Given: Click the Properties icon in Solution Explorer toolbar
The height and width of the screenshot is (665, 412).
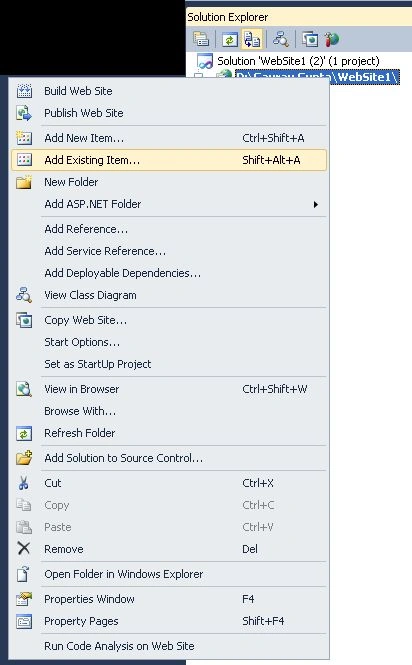Looking at the screenshot, I should point(201,39).
